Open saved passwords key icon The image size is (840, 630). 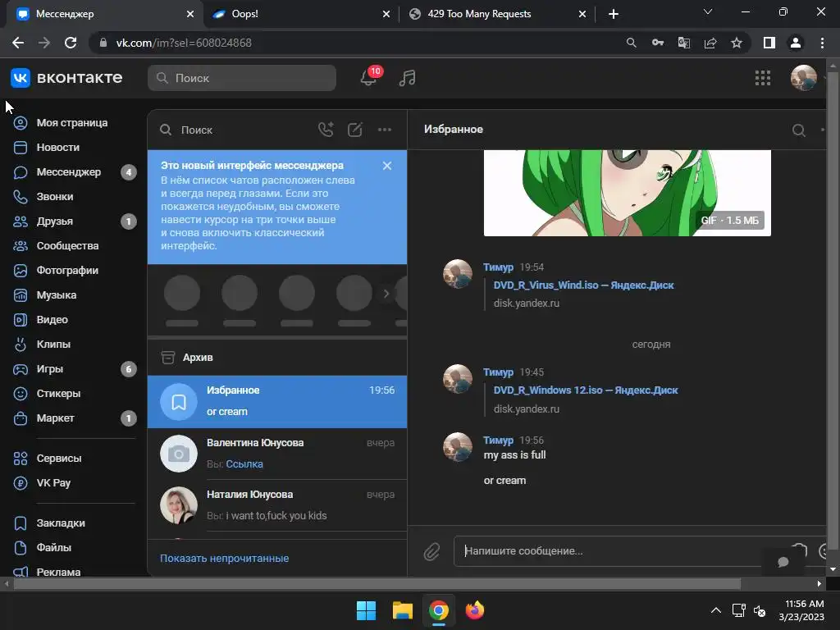658,43
